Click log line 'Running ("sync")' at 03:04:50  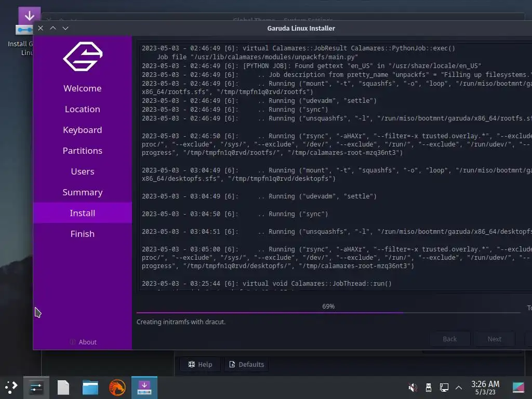235,214
